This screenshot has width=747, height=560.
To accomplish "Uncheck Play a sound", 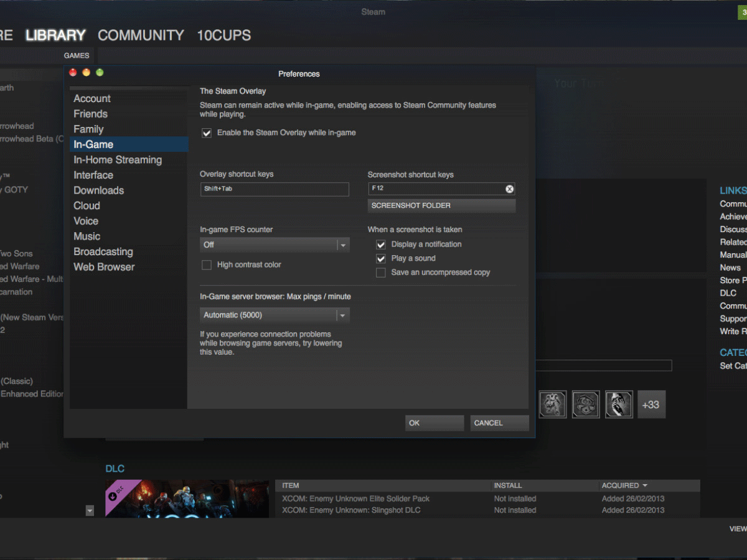I will point(381,258).
